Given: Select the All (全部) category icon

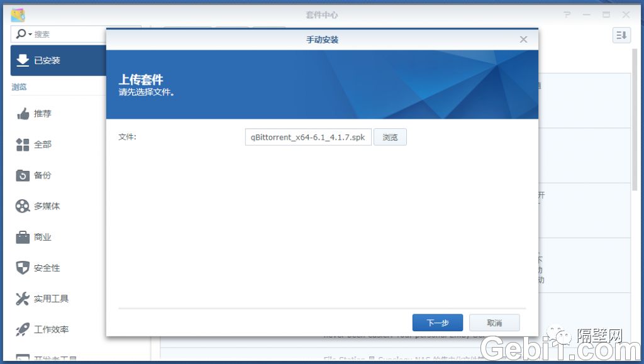Looking at the screenshot, I should tap(23, 145).
